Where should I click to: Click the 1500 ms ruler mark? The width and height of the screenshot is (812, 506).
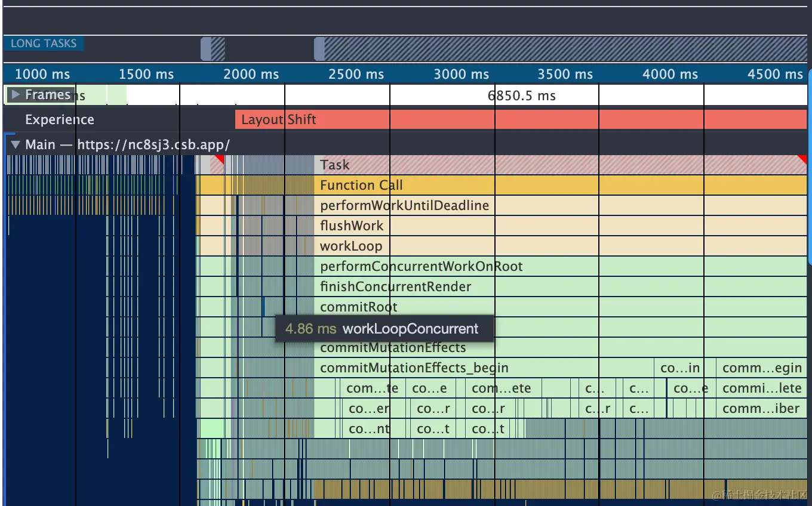[146, 74]
